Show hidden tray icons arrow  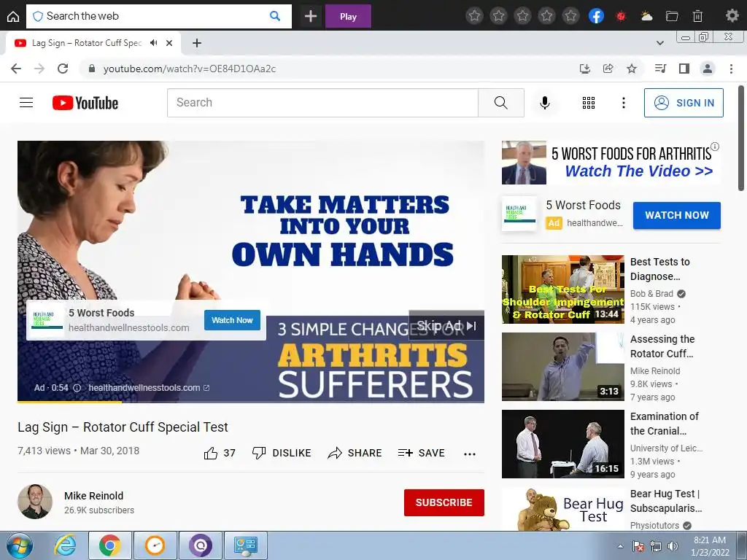620,546
